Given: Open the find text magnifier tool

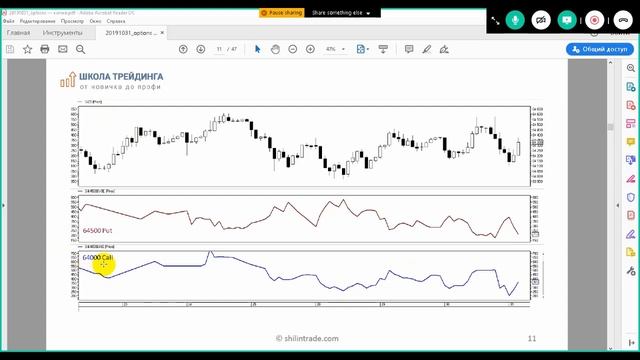Looking at the screenshot, I should point(80,49).
